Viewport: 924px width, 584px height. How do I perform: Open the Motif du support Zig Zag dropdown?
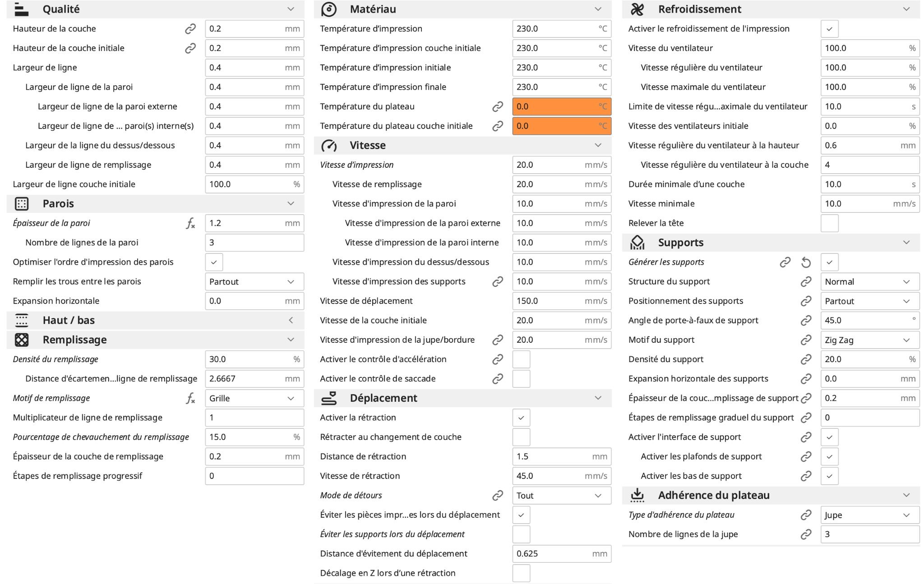pos(869,340)
